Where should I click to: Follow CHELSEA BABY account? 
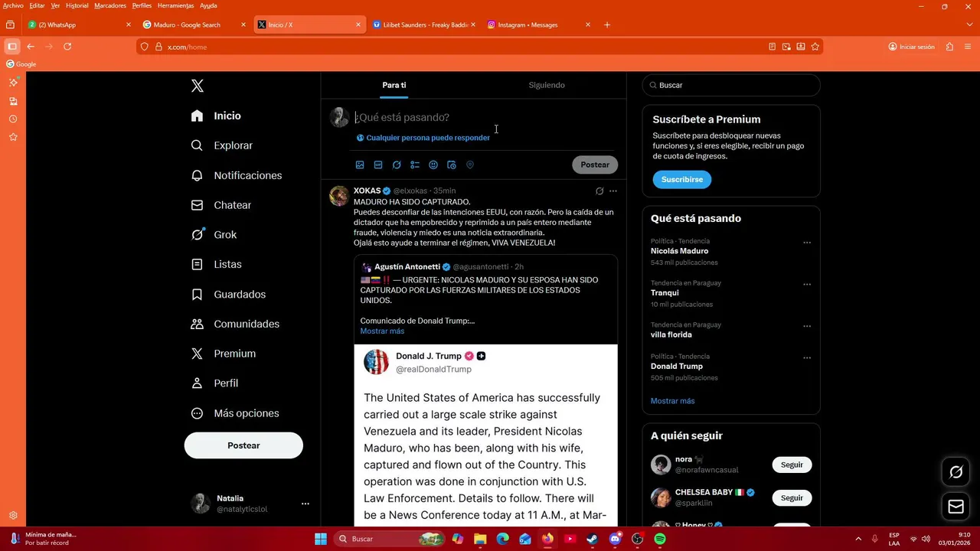[792, 497]
